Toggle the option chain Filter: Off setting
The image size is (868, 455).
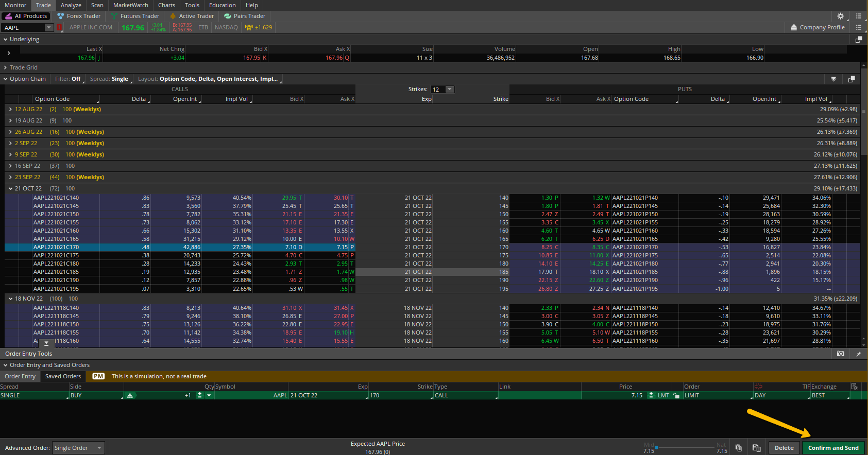click(68, 79)
